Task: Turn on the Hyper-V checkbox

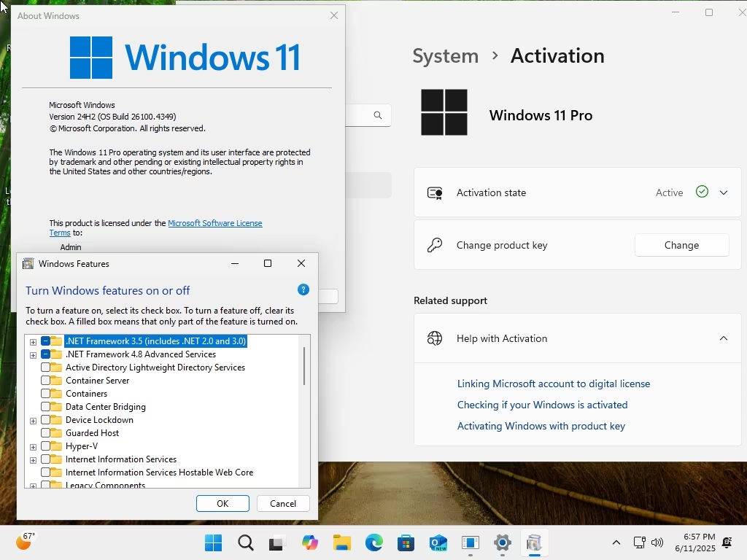Action: (x=45, y=446)
